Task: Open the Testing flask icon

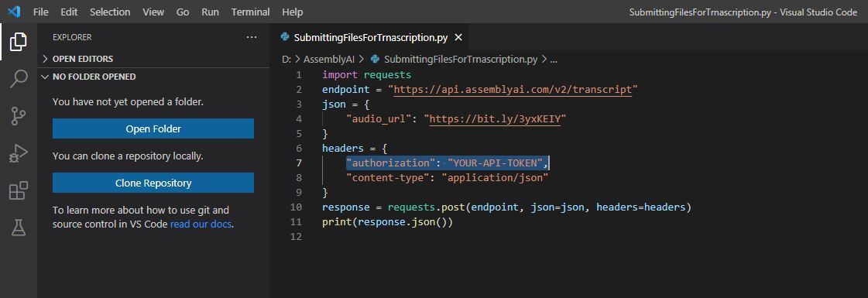Action: (19, 228)
